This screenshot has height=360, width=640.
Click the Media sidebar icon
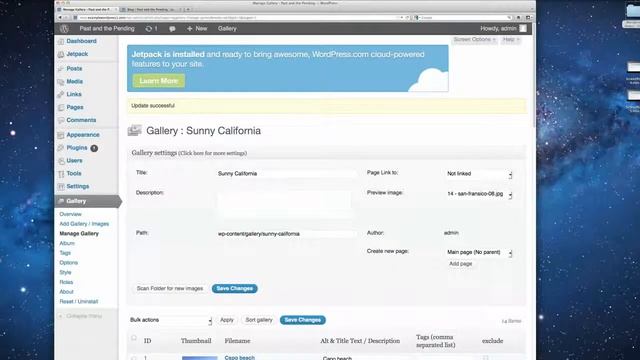tap(61, 82)
